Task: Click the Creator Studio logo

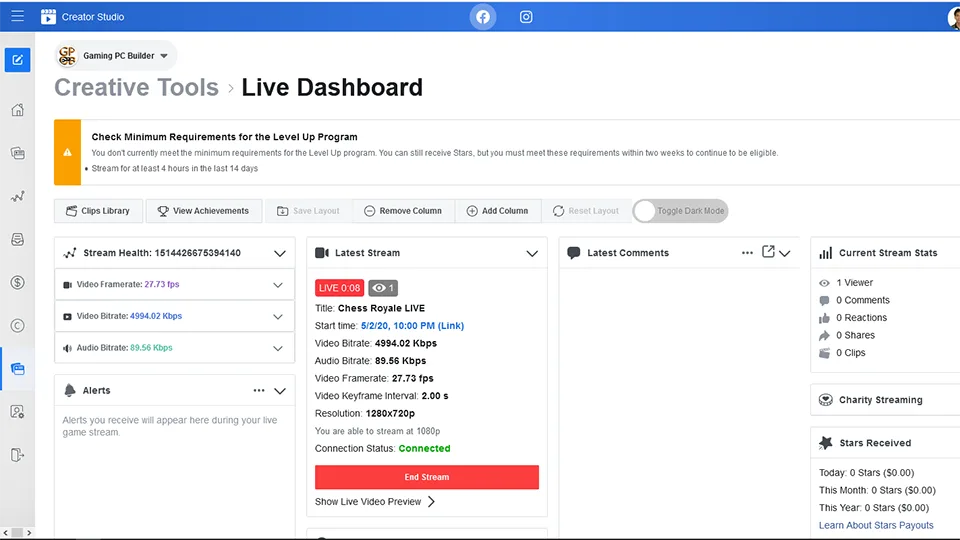Action: coord(48,17)
